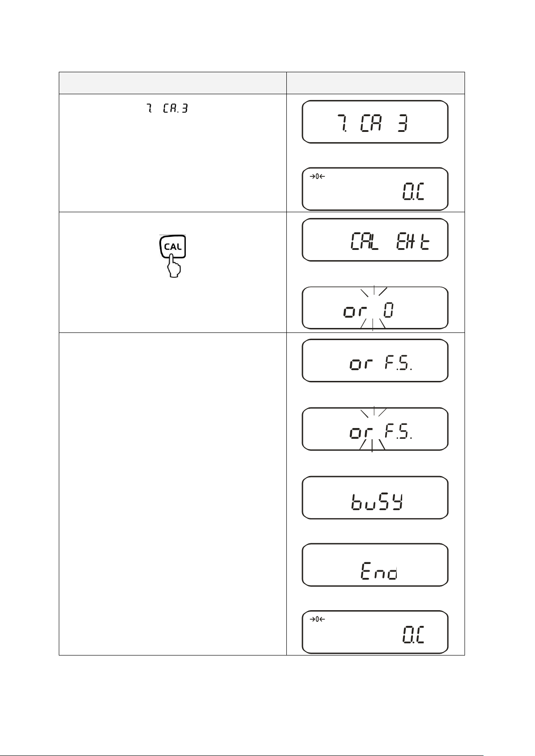
Task: Click the CAL key icon
Action: 173,246
